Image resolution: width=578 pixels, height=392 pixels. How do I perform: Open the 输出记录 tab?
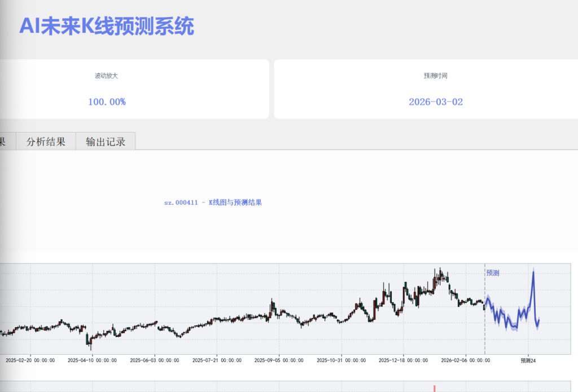click(x=106, y=142)
